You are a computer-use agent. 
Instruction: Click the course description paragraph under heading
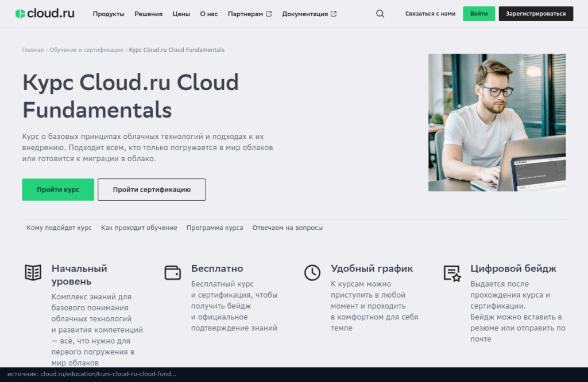[148, 147]
